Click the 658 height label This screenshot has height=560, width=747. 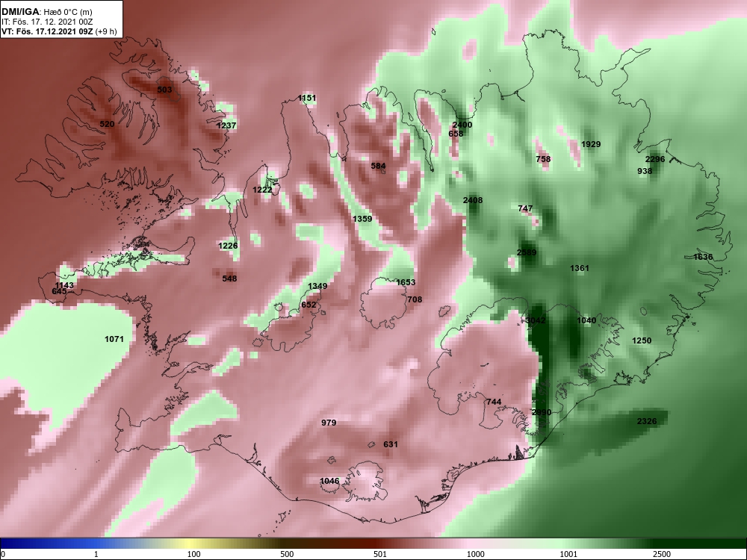(456, 134)
